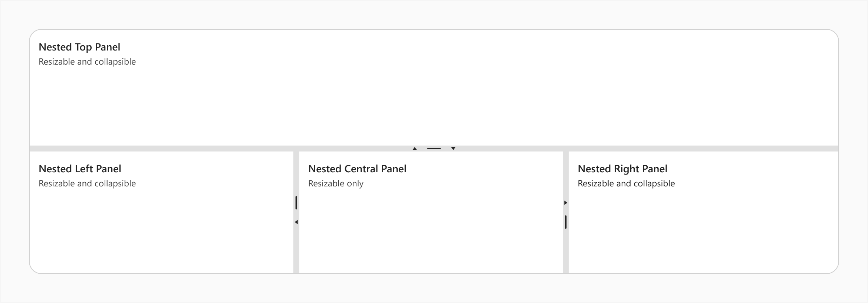Click the top panel's "Resizable and collapsible" text
Viewport: 868px width, 303px height.
point(87,62)
